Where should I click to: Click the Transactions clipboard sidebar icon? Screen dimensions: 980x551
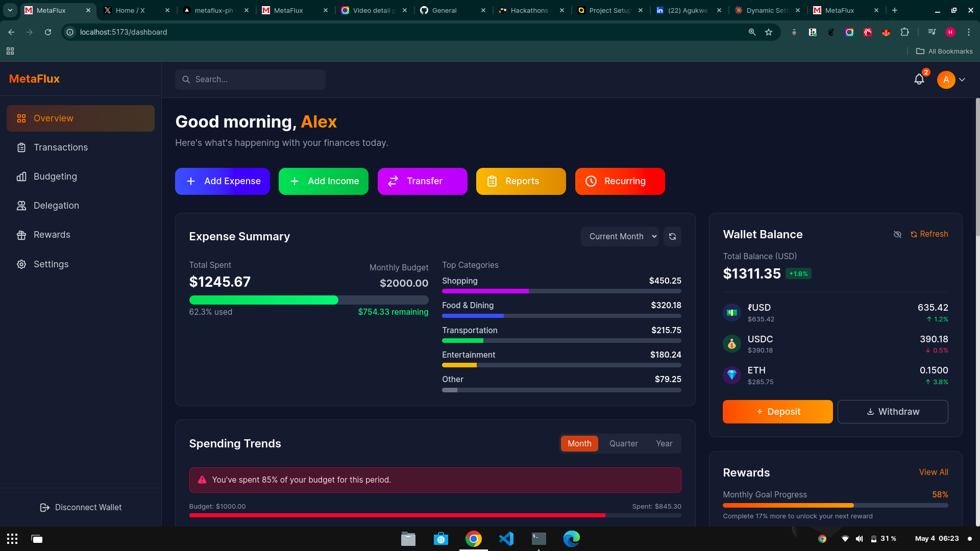pyautogui.click(x=21, y=147)
